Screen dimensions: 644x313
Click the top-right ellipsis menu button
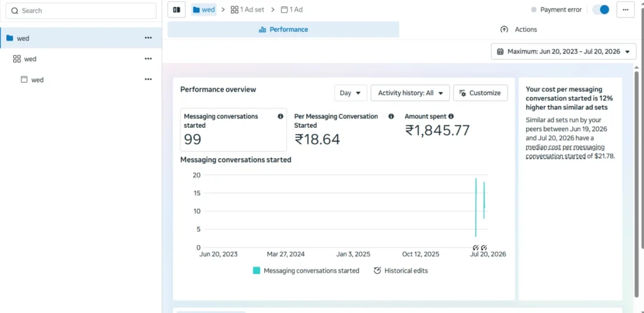click(626, 9)
